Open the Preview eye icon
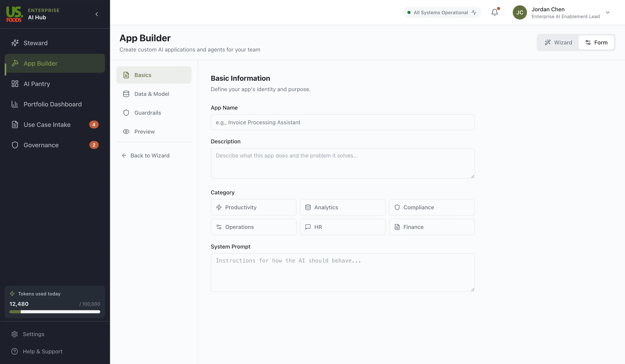This screenshot has height=364, width=625. coord(126,132)
